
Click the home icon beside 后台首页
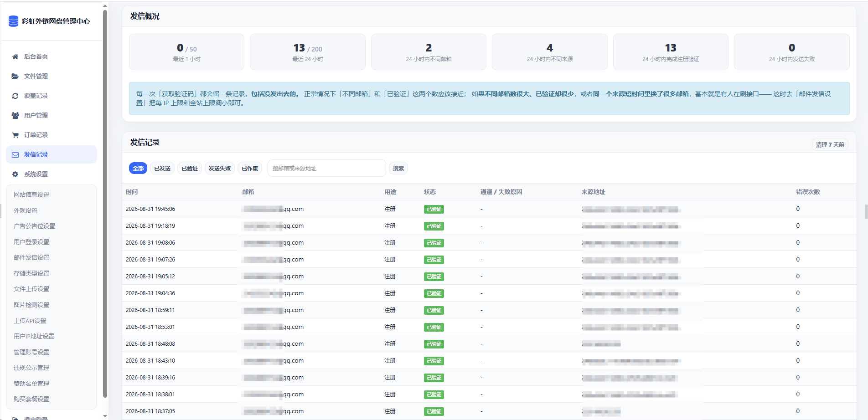tap(15, 56)
